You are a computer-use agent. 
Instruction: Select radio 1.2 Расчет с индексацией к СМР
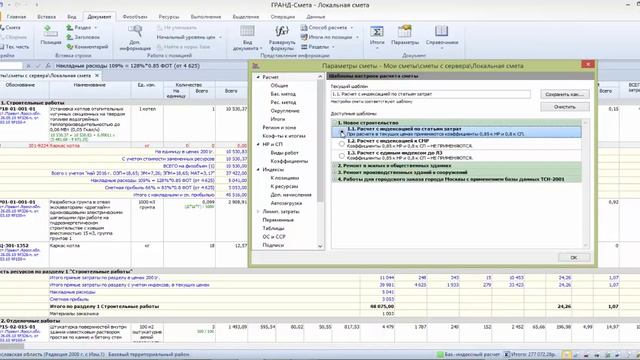tap(342, 144)
